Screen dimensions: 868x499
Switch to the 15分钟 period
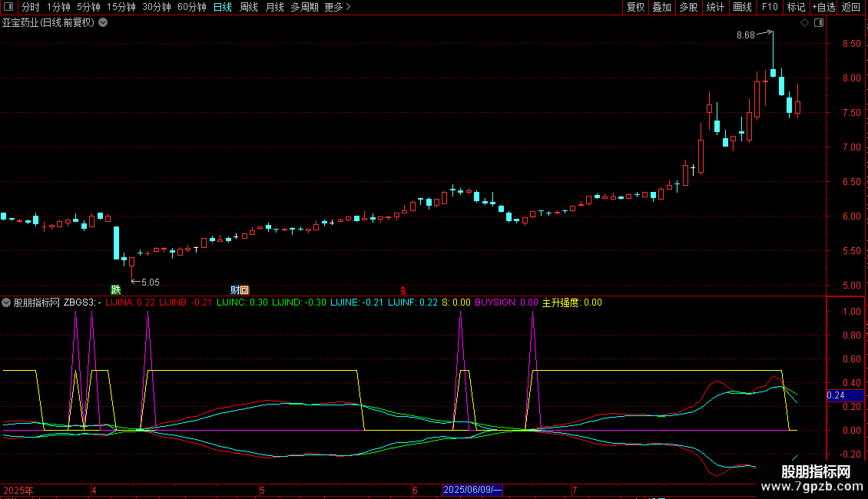coord(121,7)
